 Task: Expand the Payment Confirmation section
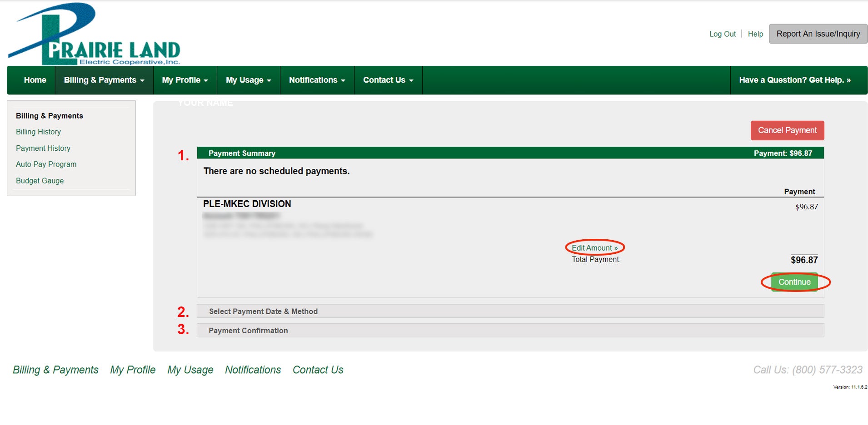510,331
